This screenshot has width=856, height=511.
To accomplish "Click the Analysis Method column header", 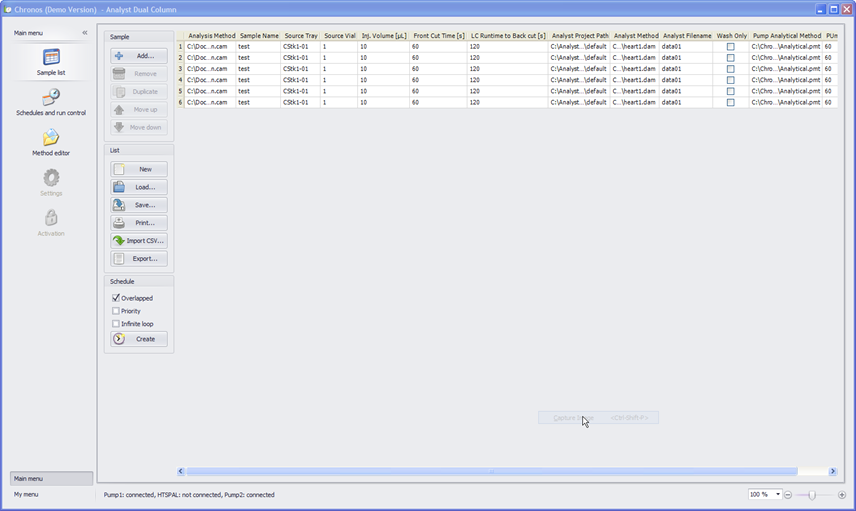I will pos(210,35).
